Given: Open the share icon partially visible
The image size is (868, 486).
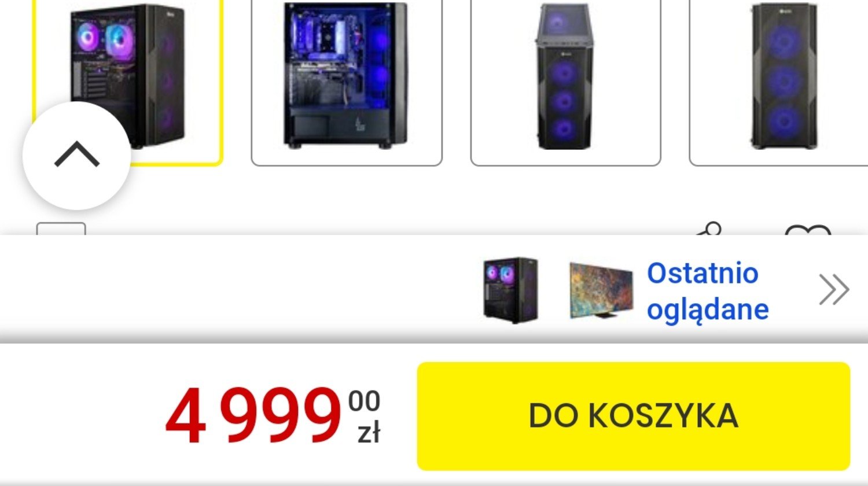Looking at the screenshot, I should (x=709, y=229).
